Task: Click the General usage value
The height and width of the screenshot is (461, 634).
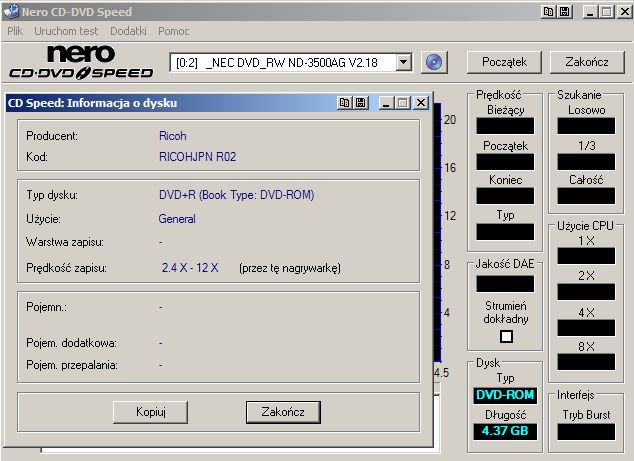Action: click(177, 219)
